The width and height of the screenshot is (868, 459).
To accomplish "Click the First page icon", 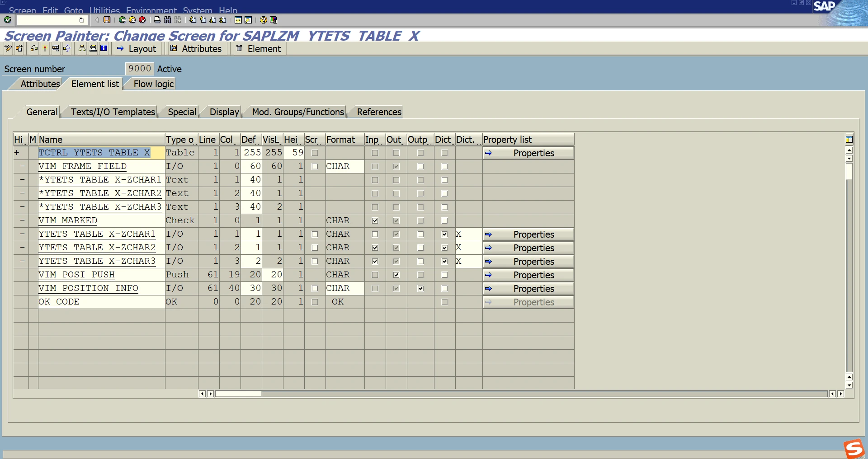I will (x=193, y=20).
